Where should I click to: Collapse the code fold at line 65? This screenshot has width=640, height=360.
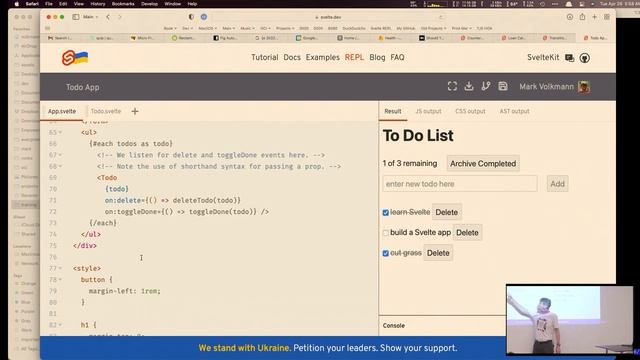pos(60,133)
